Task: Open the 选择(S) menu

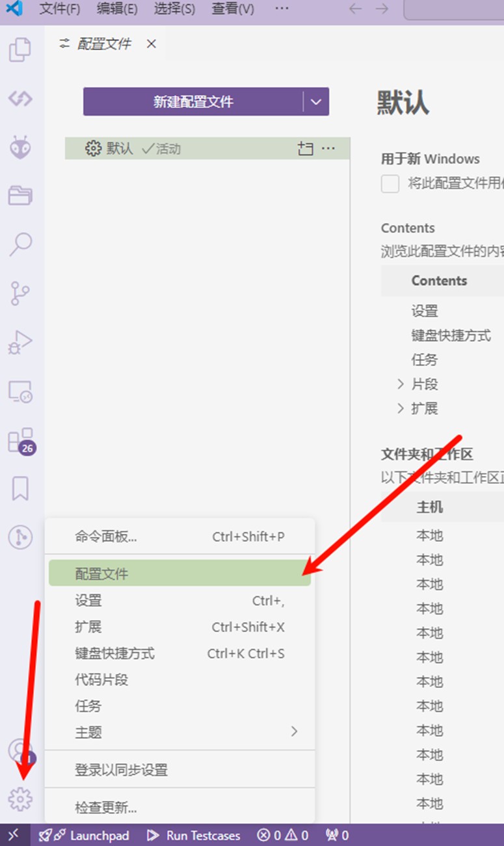Action: point(174,9)
